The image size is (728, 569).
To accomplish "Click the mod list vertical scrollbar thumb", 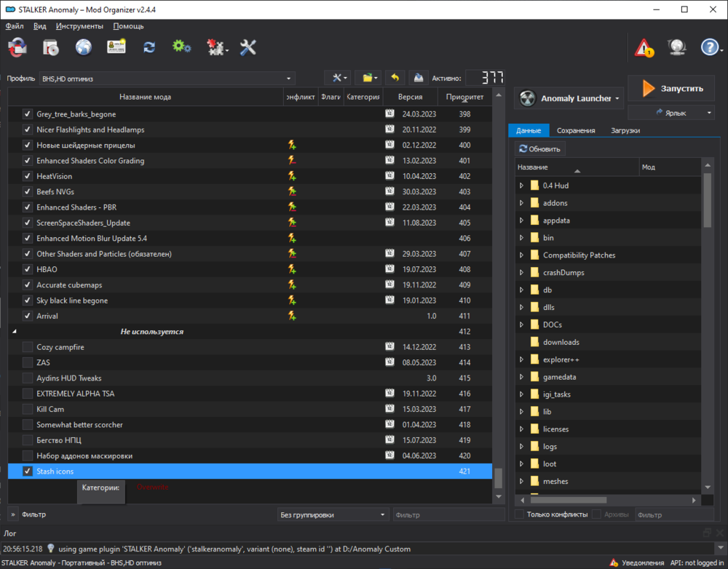I will point(499,477).
